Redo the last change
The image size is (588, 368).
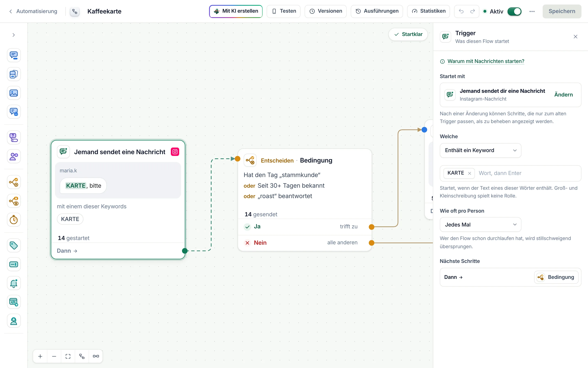tap(473, 11)
